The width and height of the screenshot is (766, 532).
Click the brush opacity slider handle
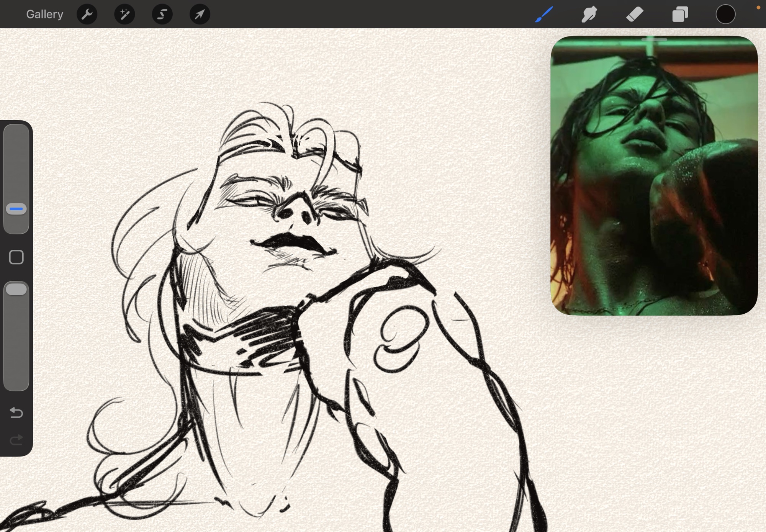pyautogui.click(x=16, y=289)
